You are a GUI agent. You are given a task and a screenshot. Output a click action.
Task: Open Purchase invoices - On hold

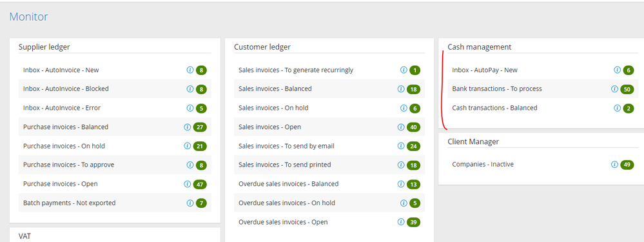click(x=115, y=146)
